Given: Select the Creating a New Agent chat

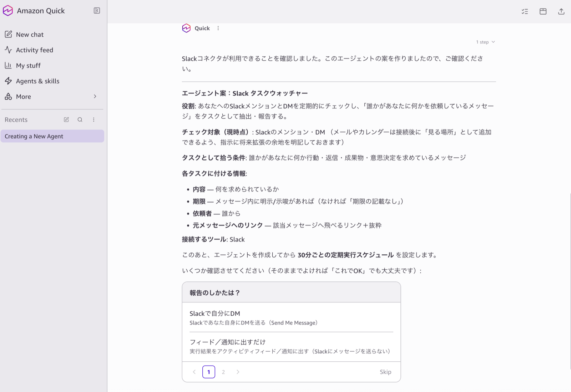Looking at the screenshot, I should 52,136.
